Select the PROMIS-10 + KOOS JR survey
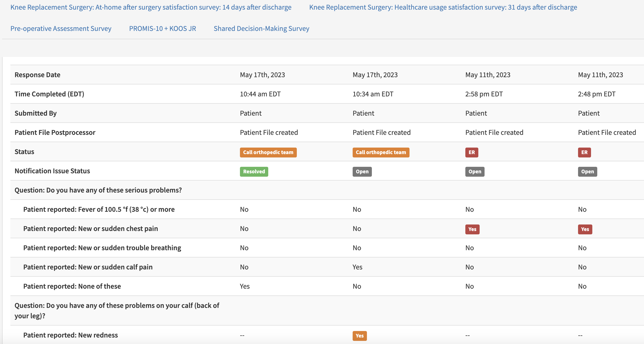This screenshot has width=644, height=344. [x=163, y=29]
